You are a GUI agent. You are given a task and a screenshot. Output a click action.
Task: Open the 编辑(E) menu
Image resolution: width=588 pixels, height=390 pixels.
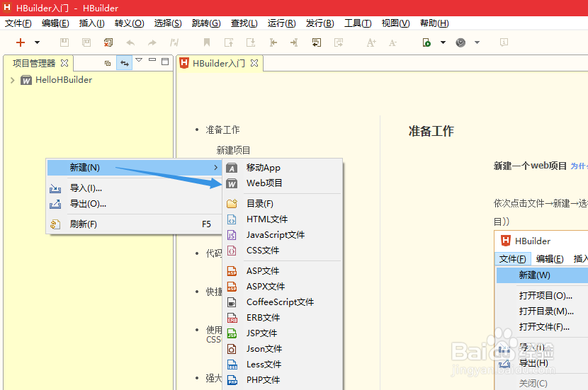[x=55, y=23]
